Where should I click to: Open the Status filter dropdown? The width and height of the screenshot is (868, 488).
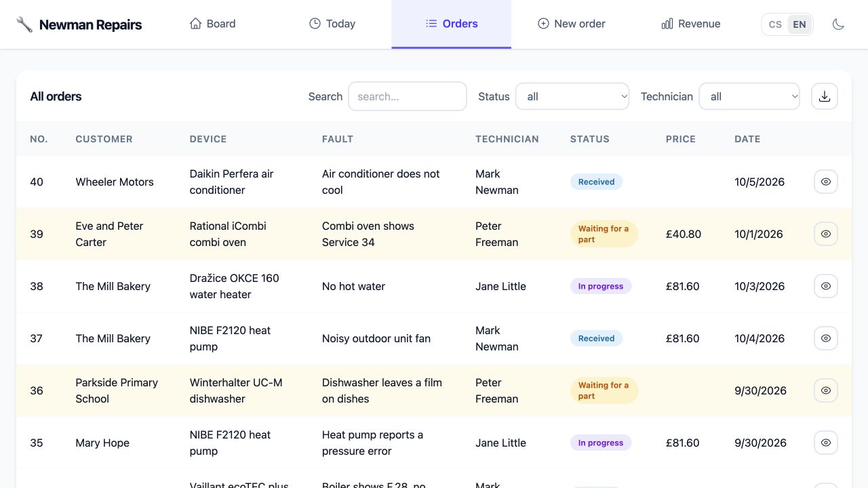572,96
